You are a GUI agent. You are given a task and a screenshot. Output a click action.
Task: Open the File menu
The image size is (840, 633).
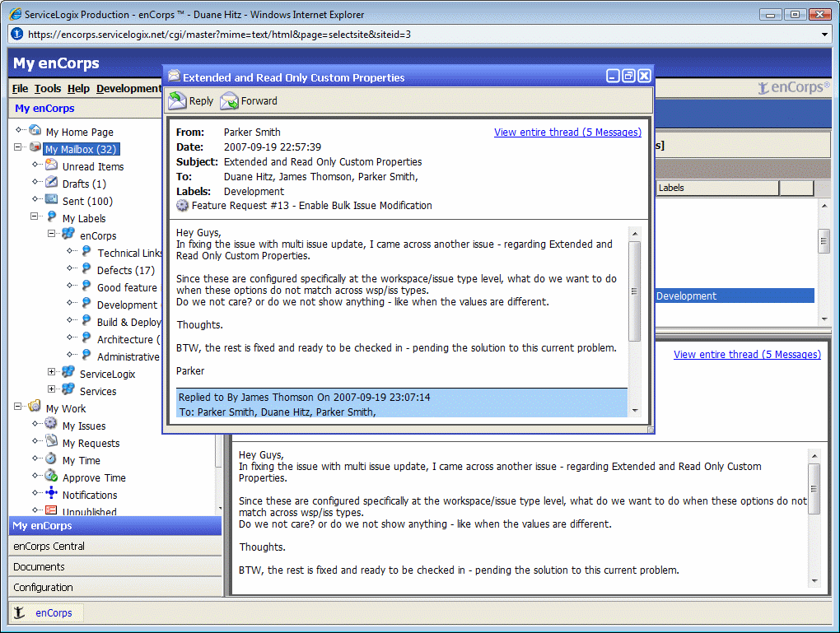(x=20, y=88)
